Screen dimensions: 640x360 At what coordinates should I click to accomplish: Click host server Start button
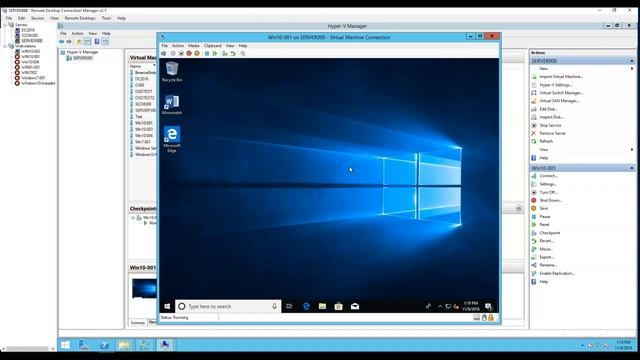[x=65, y=345]
